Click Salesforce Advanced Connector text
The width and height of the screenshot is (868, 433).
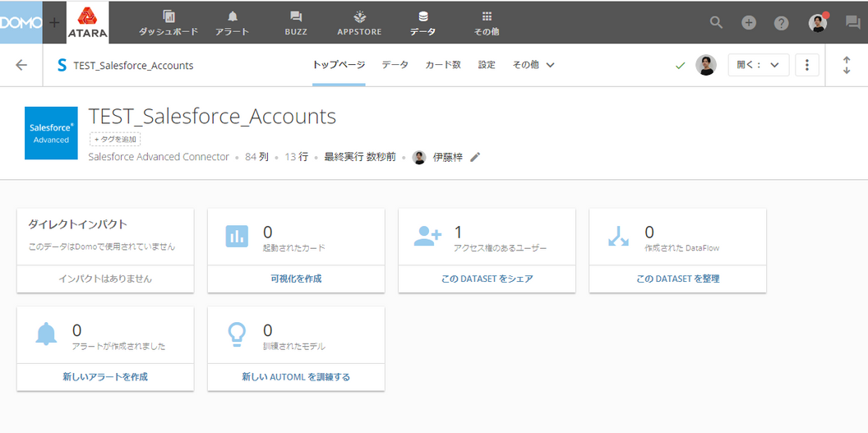click(x=159, y=157)
